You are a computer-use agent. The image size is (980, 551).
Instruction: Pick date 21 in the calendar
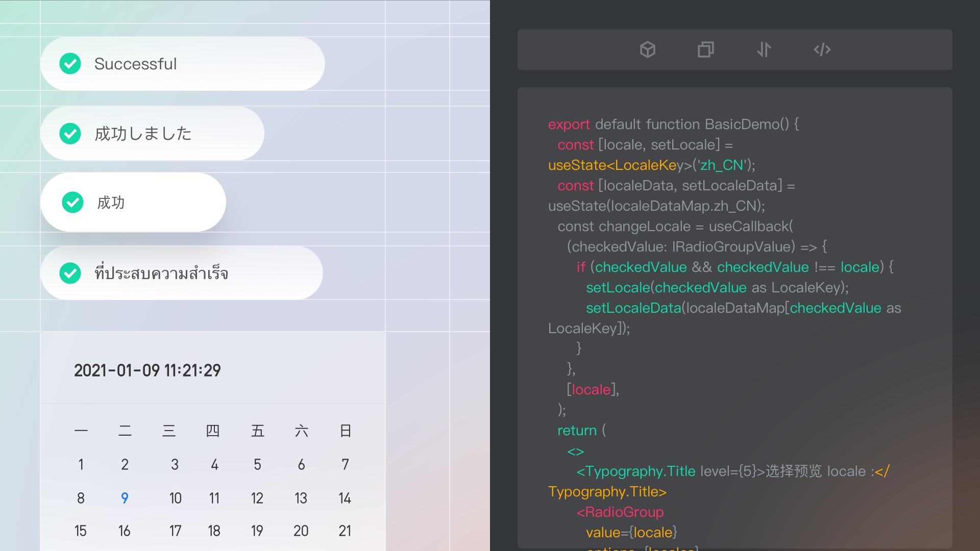tap(345, 531)
